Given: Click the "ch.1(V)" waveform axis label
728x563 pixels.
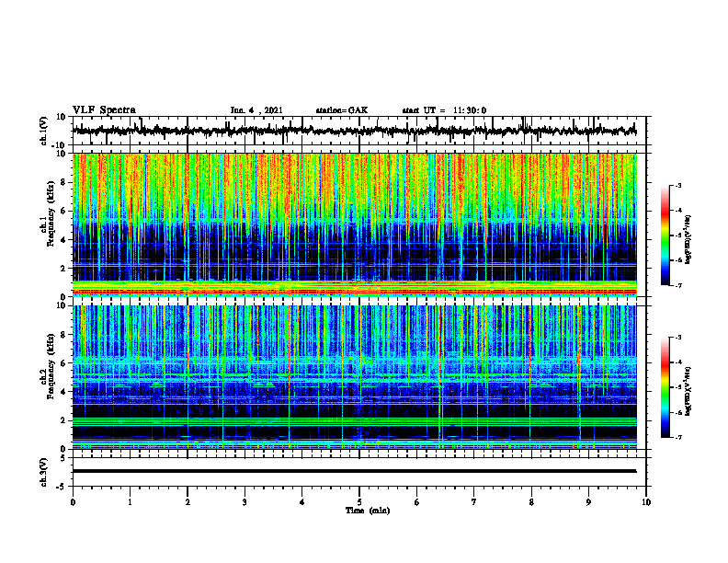Looking at the screenshot, I should 43,131.
